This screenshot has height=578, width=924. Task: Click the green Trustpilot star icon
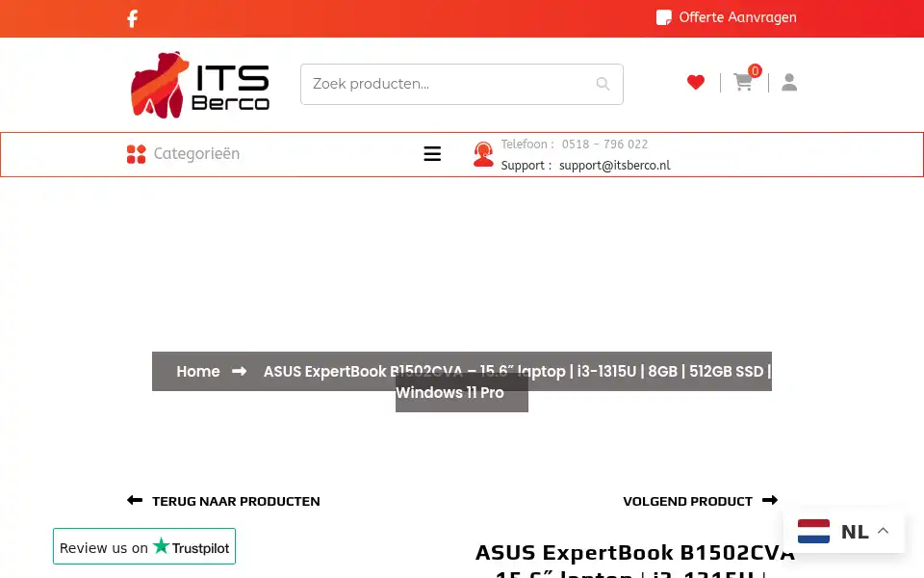pos(161,545)
